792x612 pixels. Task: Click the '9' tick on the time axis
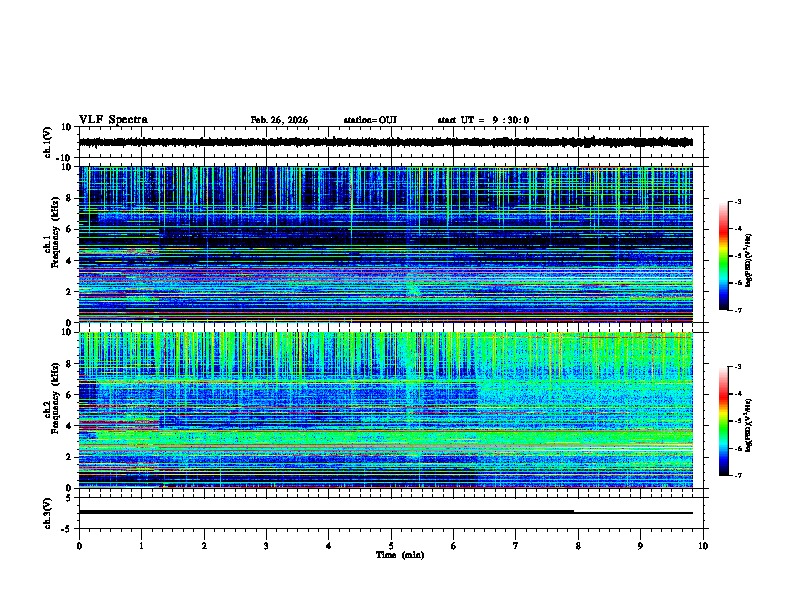pos(640,546)
